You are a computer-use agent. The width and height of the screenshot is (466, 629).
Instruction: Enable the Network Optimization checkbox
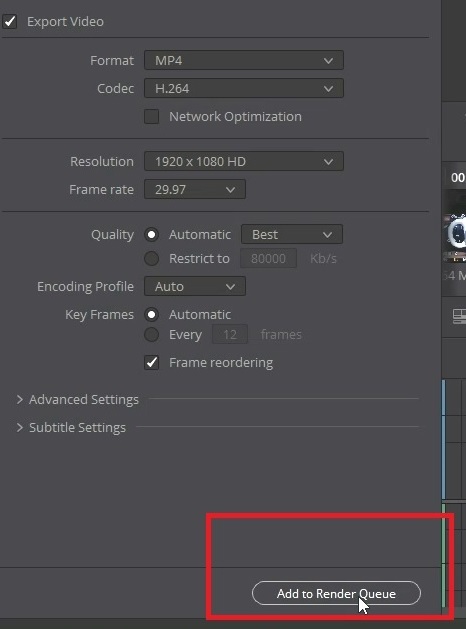[152, 116]
